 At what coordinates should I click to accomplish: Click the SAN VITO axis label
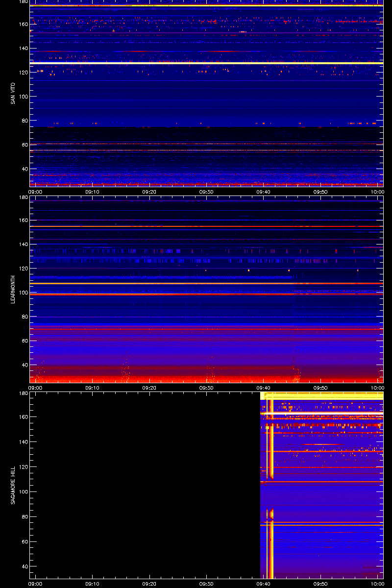click(x=13, y=93)
